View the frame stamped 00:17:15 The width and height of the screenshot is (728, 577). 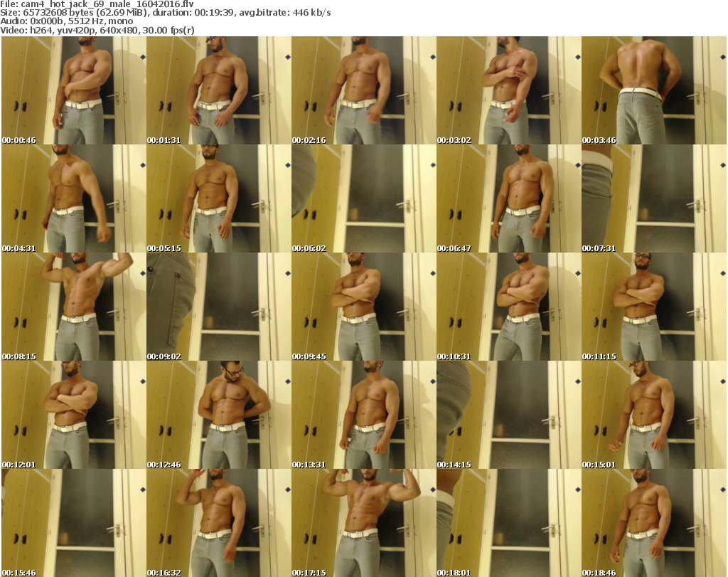[363, 523]
